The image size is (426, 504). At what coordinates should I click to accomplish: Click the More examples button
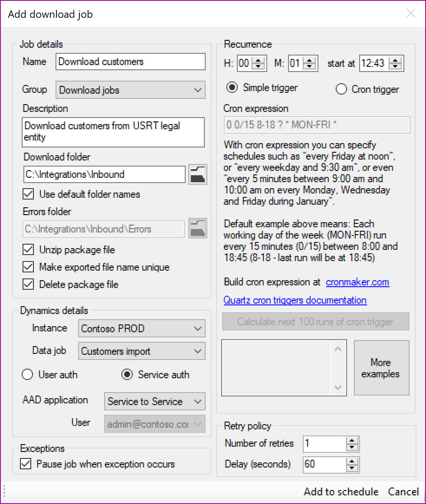click(x=381, y=368)
